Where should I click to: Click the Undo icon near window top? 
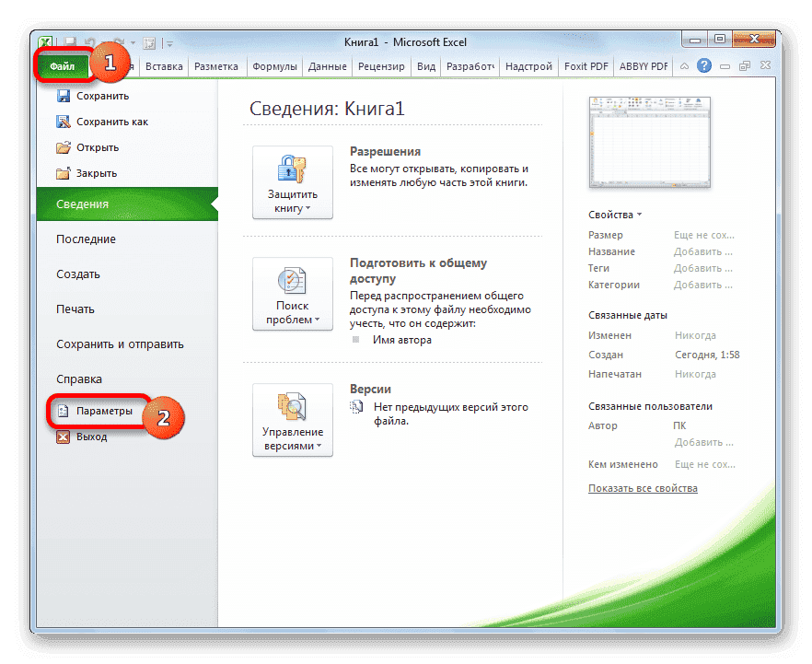click(90, 42)
